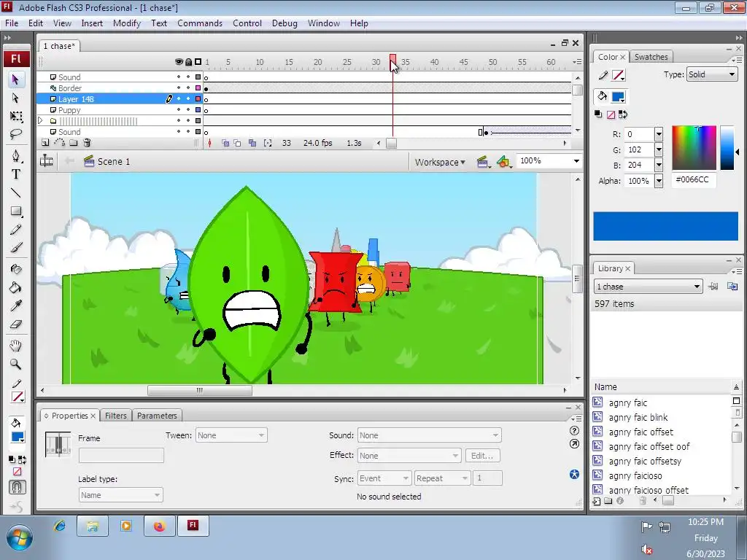
Task: Click the Edit Scene clapperboard icon
Action: point(483,162)
